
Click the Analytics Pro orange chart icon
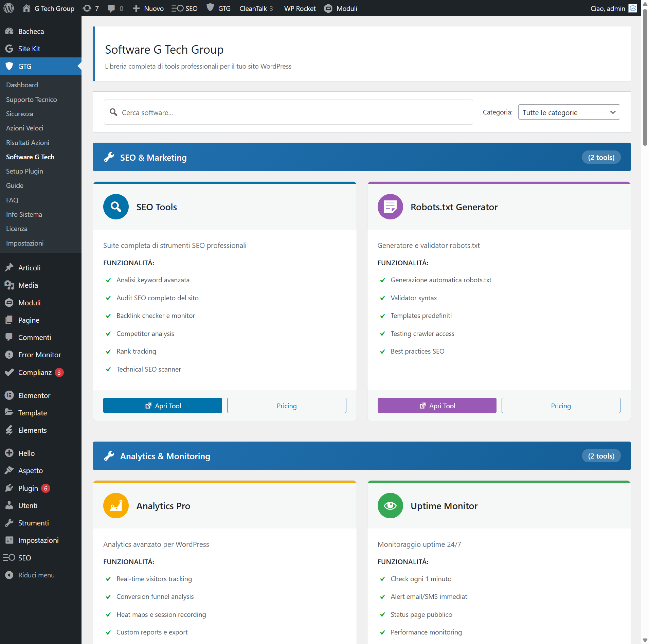(x=116, y=505)
